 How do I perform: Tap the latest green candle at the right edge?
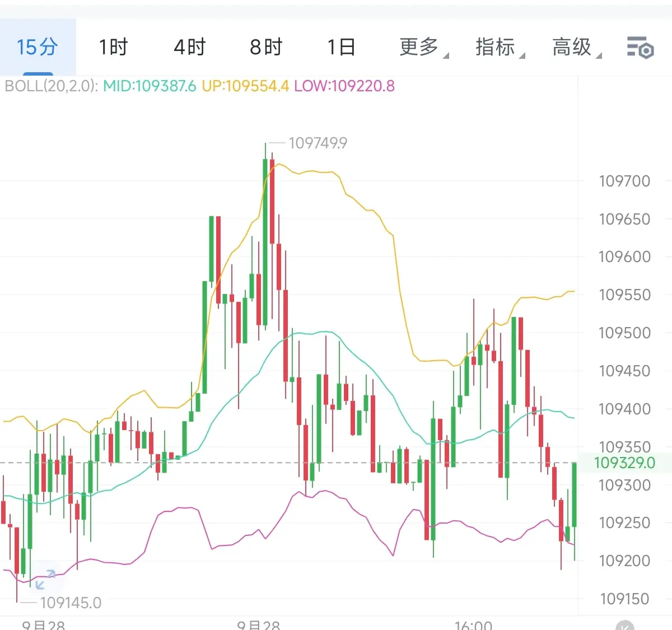575,495
